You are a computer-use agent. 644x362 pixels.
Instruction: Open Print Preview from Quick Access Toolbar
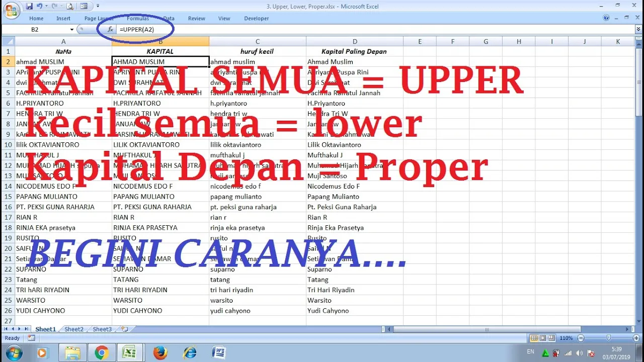click(70, 7)
